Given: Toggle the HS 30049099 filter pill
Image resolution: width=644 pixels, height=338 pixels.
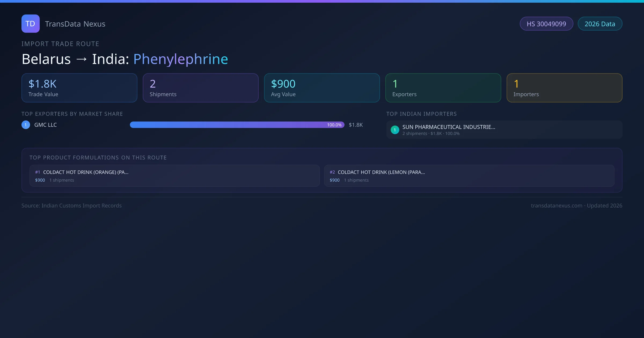Looking at the screenshot, I should tap(546, 24).
